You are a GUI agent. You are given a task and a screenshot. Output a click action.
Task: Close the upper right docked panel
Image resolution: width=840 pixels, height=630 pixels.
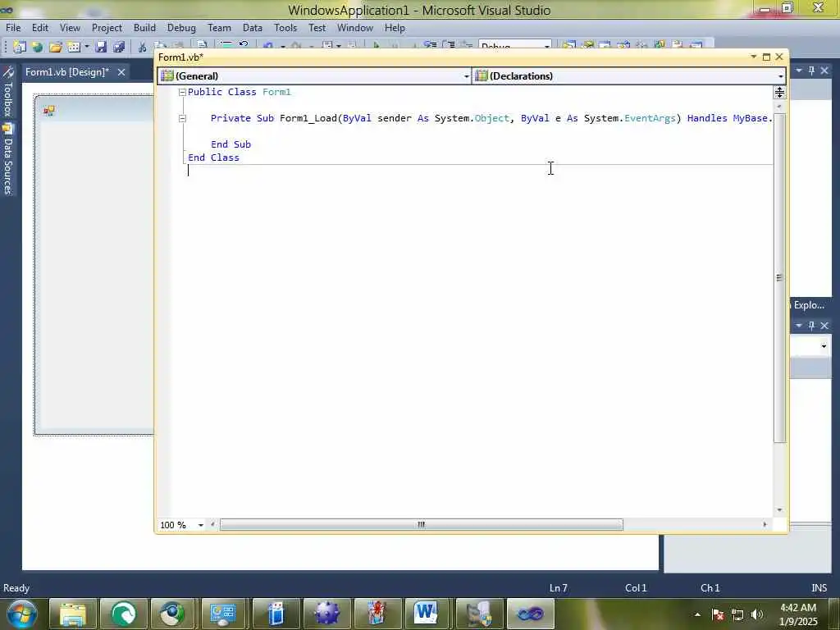[x=824, y=71]
